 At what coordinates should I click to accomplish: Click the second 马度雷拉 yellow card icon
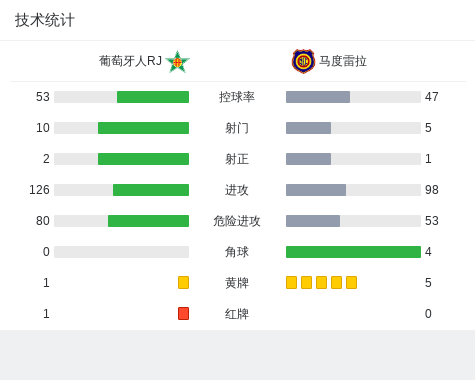point(306,282)
